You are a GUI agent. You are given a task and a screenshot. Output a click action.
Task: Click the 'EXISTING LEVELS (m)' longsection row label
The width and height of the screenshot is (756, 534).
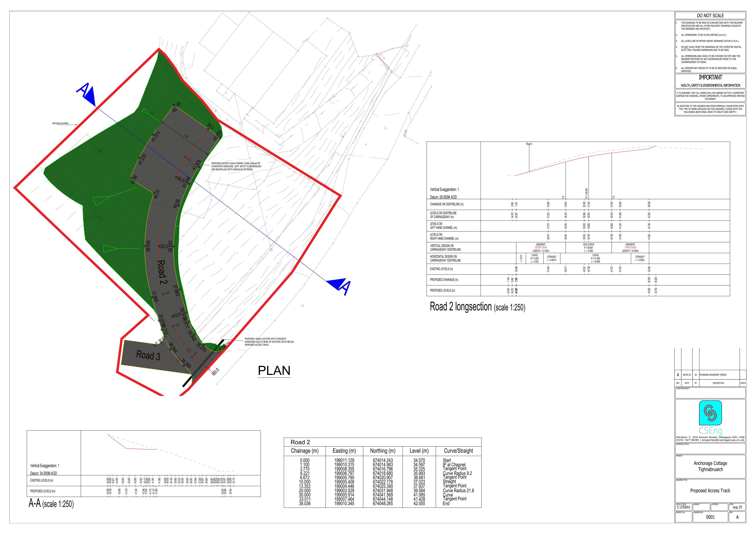tap(441, 269)
